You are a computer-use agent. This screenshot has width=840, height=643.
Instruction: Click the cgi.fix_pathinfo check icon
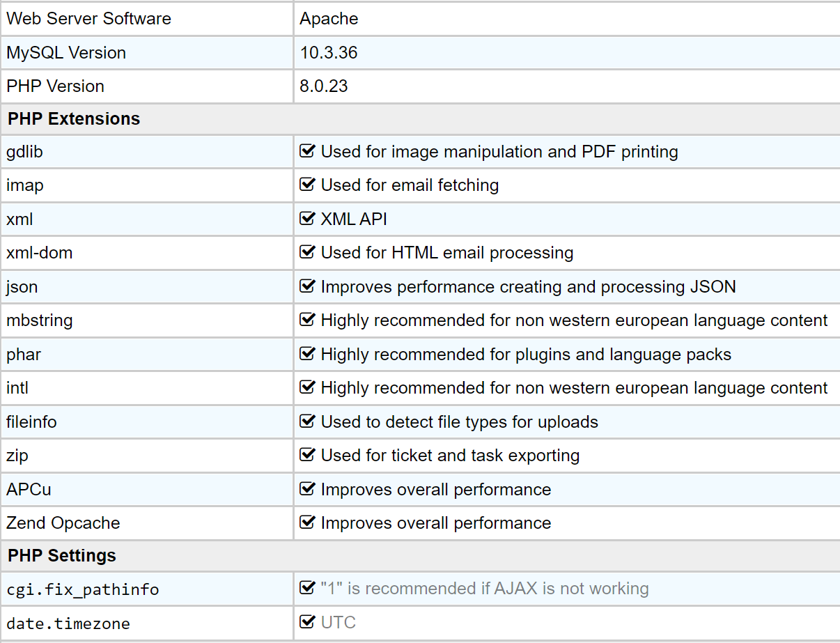pyautogui.click(x=307, y=589)
